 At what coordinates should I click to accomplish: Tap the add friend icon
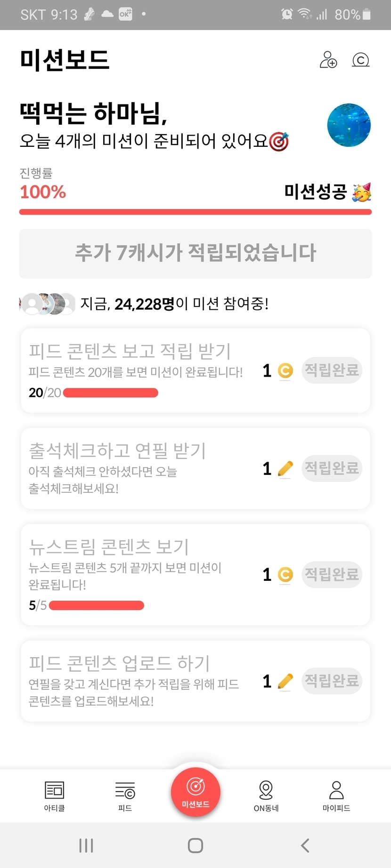coord(328,60)
